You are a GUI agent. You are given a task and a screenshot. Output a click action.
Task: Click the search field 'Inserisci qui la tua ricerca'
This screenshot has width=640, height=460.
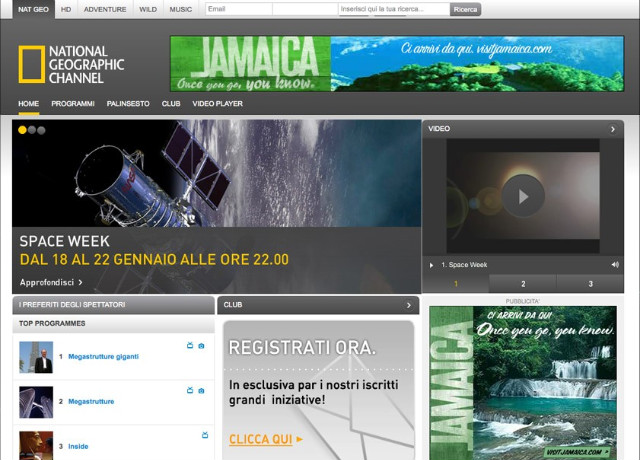(x=394, y=9)
